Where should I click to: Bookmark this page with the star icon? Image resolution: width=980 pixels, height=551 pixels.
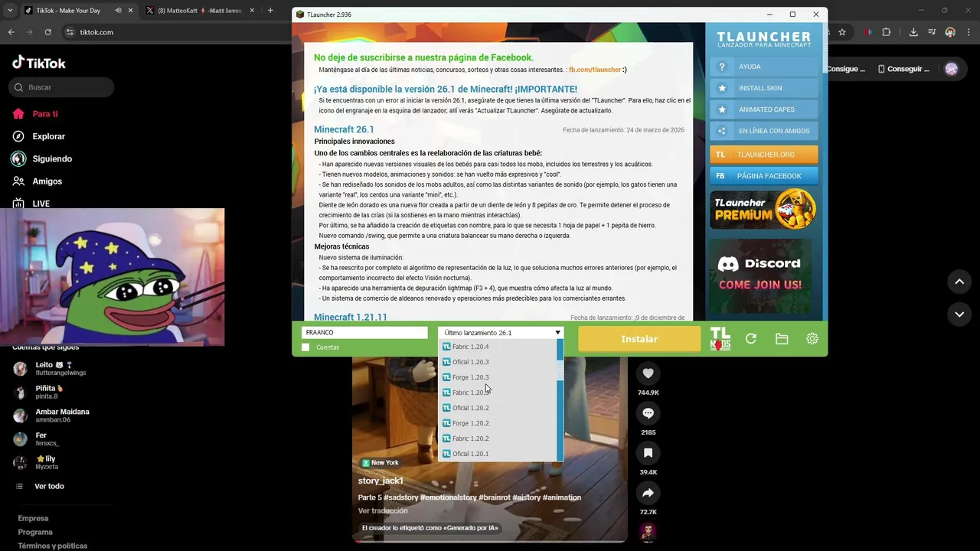coord(842,32)
